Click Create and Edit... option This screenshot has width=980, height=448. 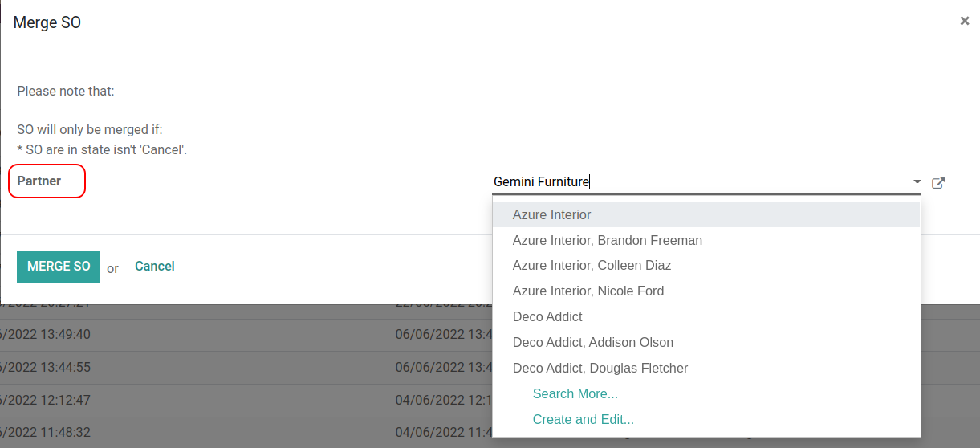(583, 419)
